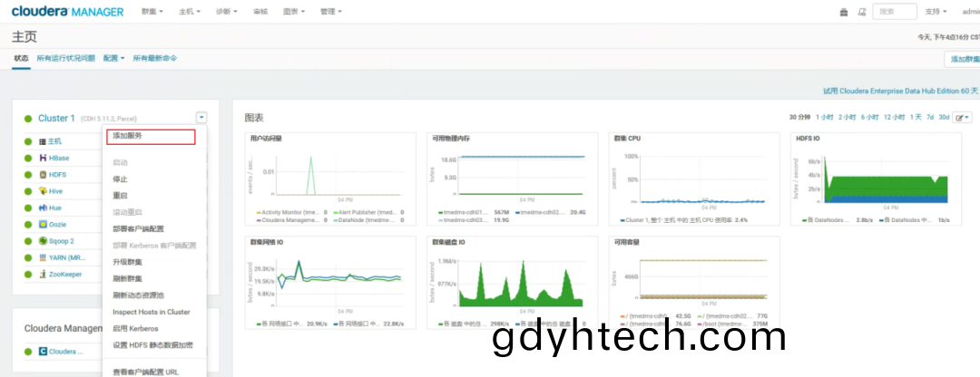Click the green health dot beside Hue

28,208
